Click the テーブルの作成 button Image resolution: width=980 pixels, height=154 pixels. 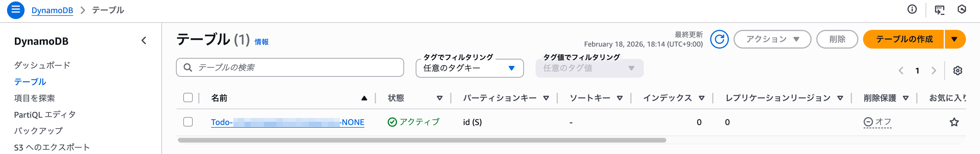pyautogui.click(x=904, y=39)
